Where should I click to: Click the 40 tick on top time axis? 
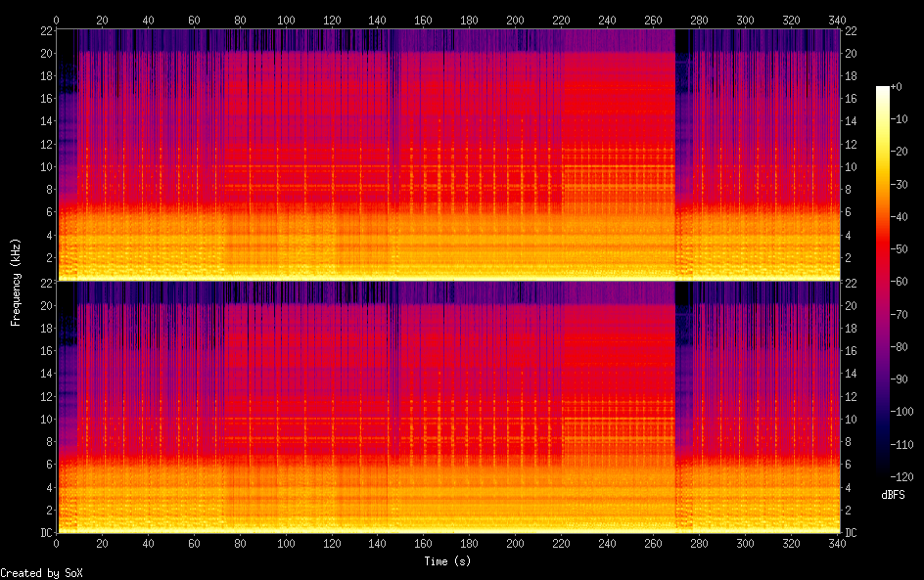[148, 20]
